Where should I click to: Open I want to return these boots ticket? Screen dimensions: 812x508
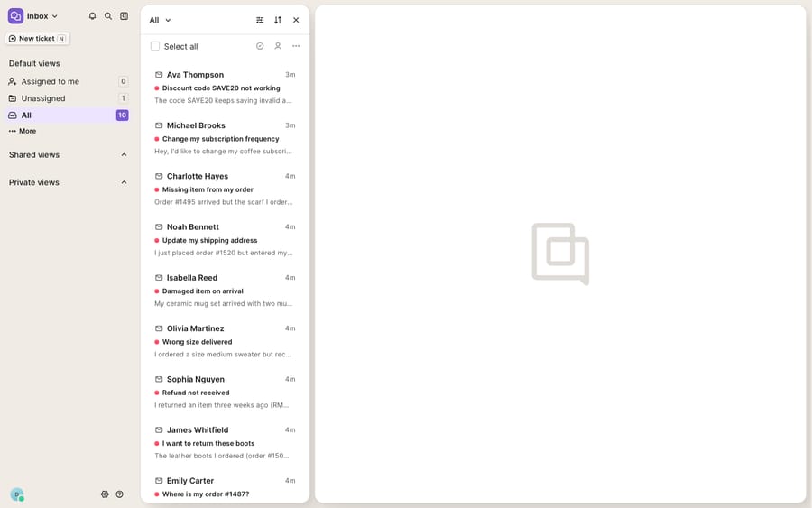225,443
